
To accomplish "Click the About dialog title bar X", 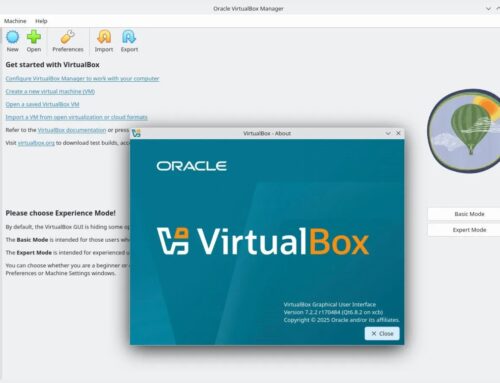I will coord(398,133).
